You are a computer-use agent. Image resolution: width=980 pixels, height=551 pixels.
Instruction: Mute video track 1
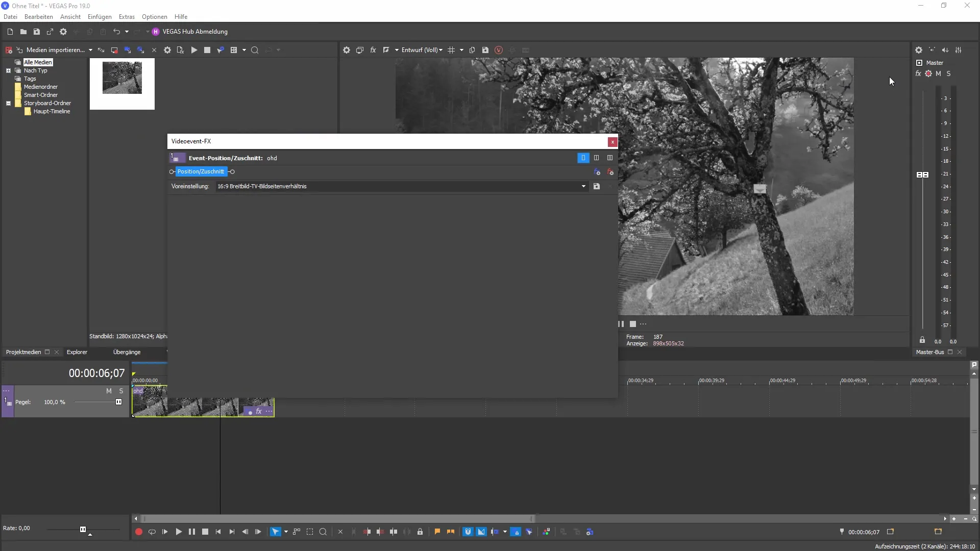(109, 391)
